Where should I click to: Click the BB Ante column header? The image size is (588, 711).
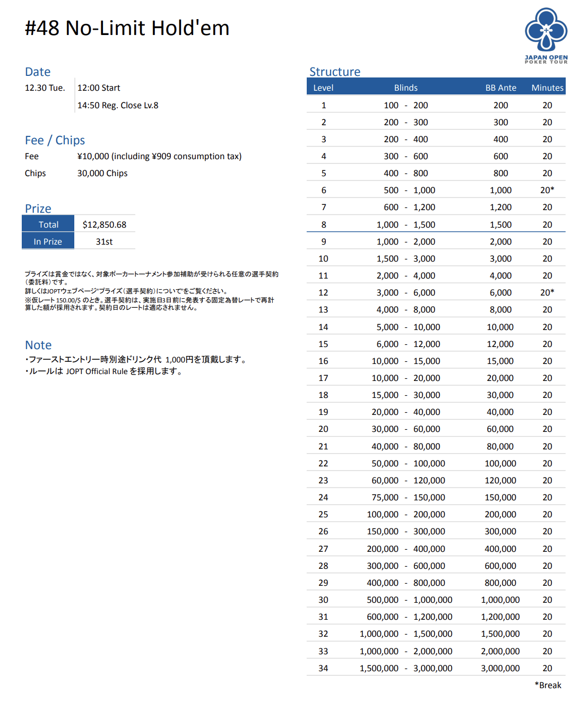point(500,88)
